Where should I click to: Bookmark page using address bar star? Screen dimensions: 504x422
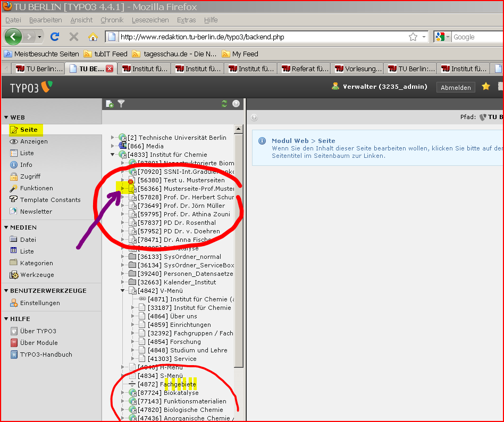point(413,37)
